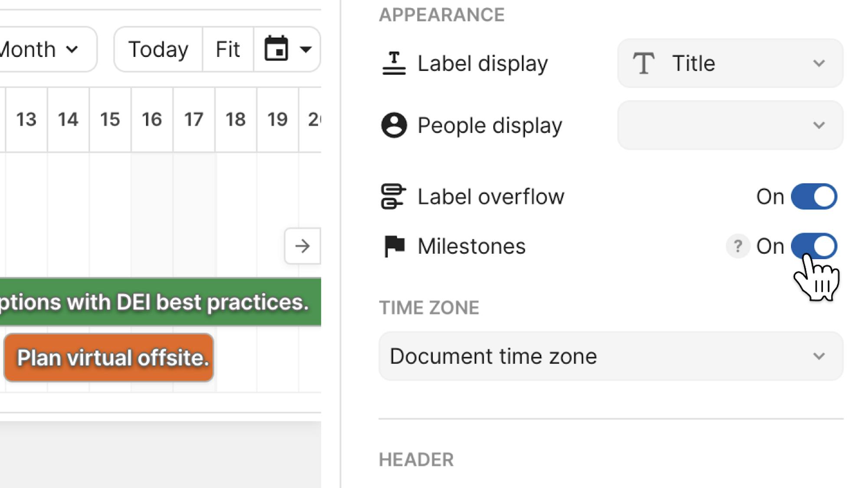Screen dimensions: 868x488
Task: Click the Milestones flag icon
Action: click(394, 246)
